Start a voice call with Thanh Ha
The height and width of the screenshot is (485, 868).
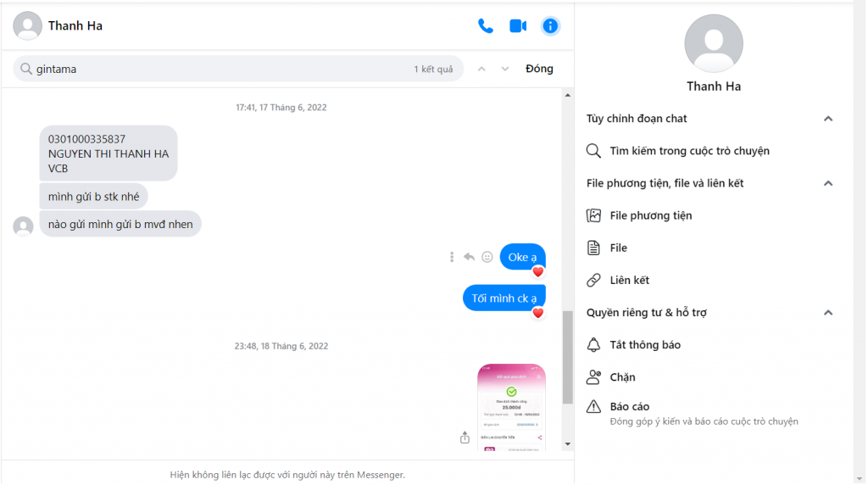point(486,26)
